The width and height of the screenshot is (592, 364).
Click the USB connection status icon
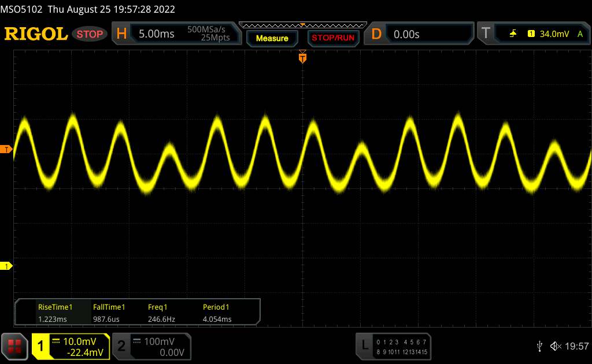539,346
